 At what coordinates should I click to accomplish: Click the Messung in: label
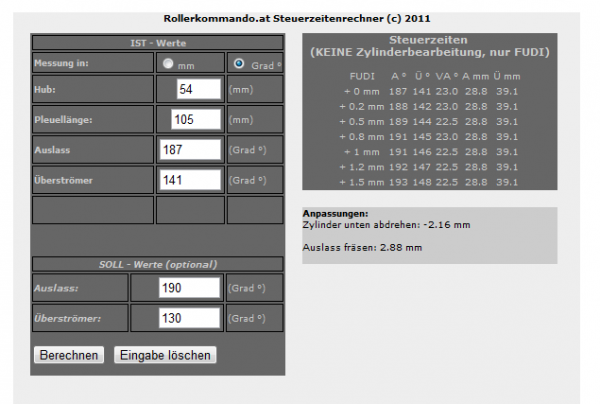point(61,63)
